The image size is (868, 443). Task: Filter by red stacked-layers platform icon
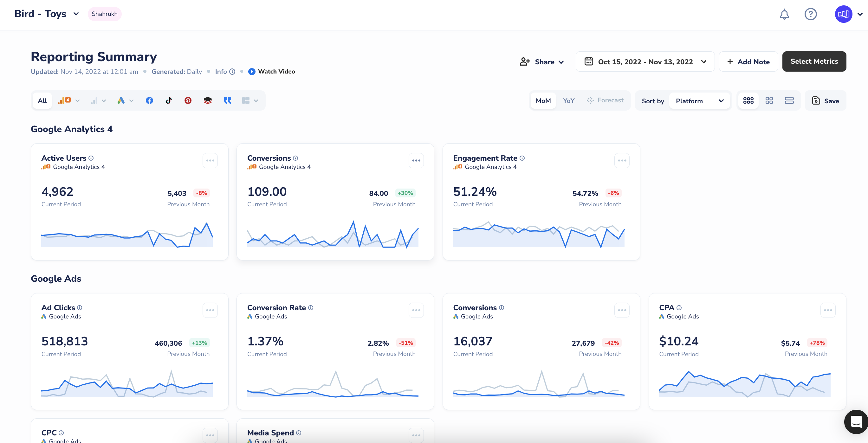point(208,100)
